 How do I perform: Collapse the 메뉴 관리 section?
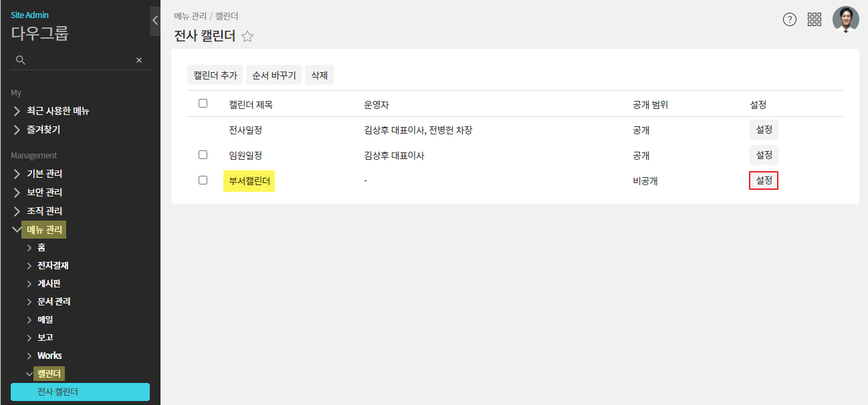point(44,230)
